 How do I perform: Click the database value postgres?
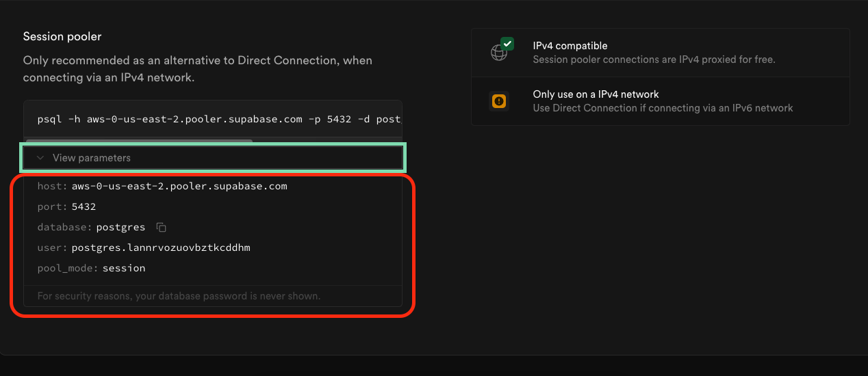tap(120, 227)
